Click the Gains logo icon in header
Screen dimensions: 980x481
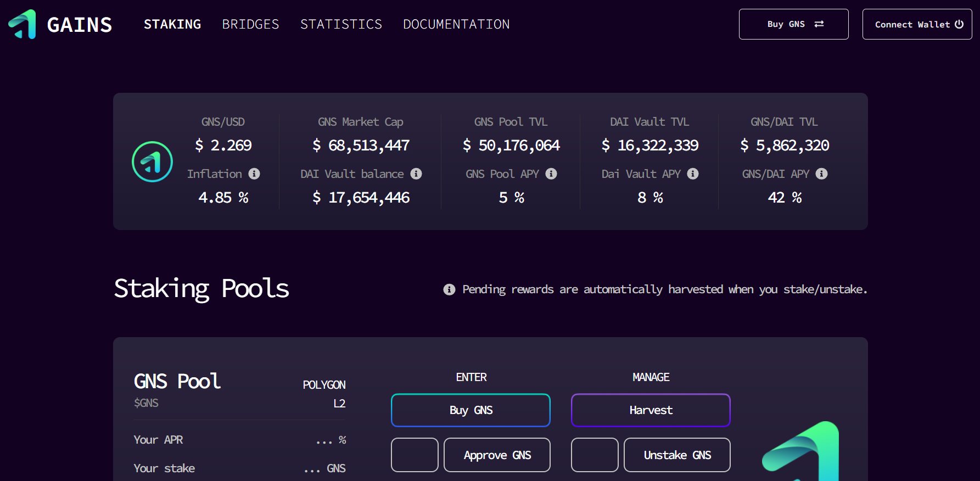(22, 24)
